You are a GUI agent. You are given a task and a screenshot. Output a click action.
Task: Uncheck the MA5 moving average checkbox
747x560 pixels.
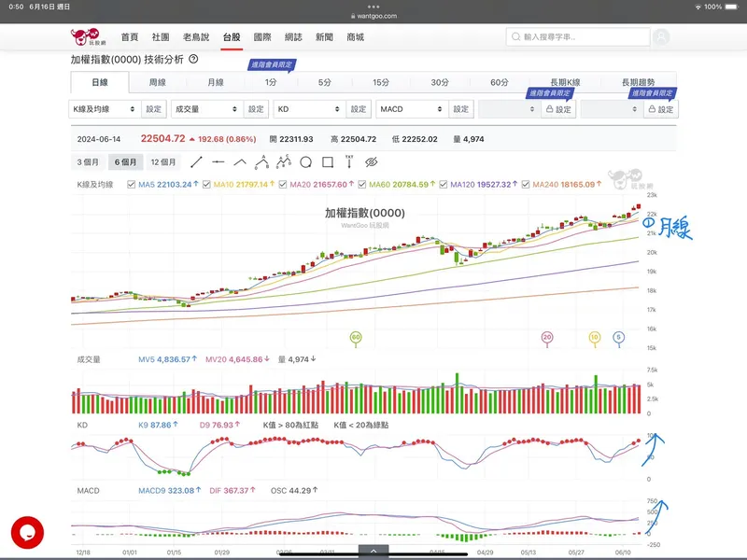point(131,185)
